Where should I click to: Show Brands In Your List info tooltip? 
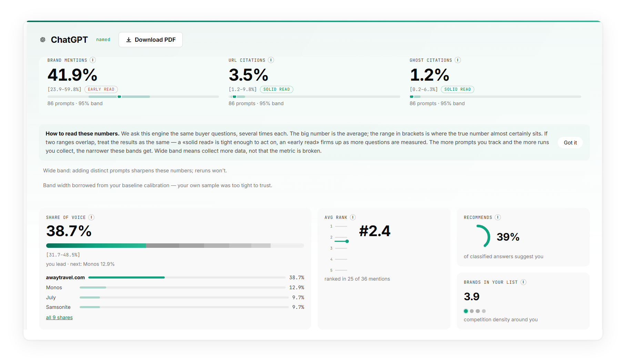pos(523,282)
